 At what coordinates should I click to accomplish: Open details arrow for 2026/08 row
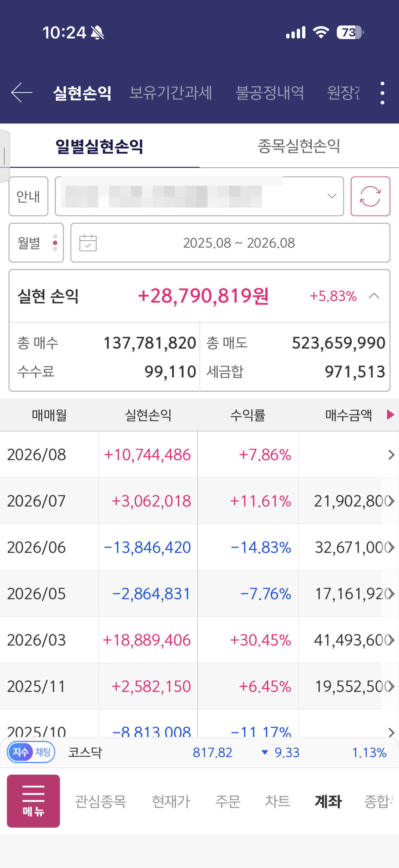tap(391, 455)
